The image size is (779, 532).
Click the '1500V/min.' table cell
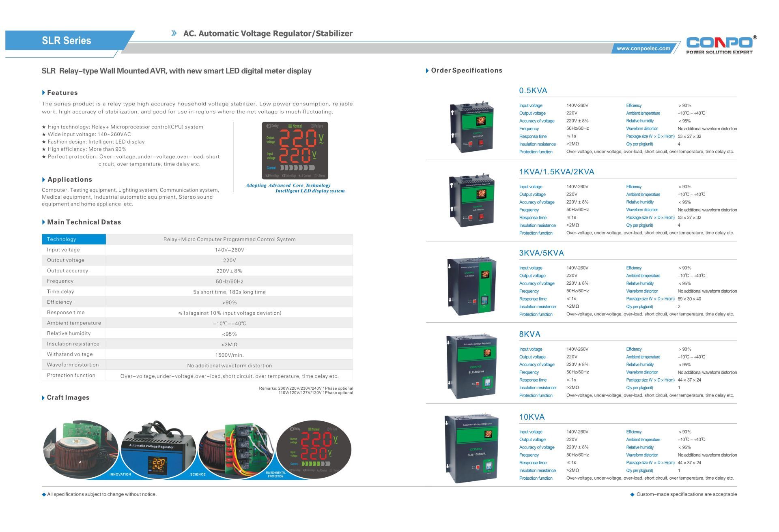pyautogui.click(x=229, y=355)
